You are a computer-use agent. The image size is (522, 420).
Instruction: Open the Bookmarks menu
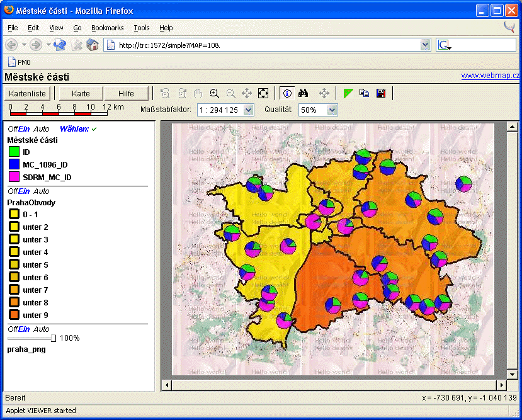107,28
